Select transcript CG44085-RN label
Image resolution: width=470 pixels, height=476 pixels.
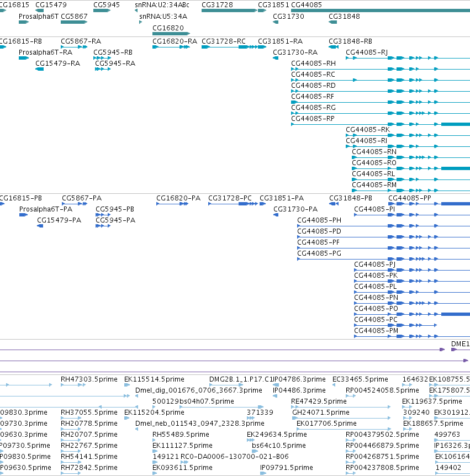point(374,151)
